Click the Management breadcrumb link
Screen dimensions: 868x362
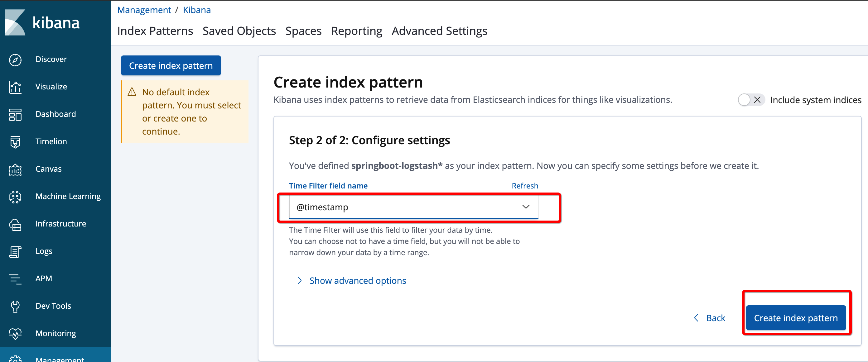tap(144, 10)
